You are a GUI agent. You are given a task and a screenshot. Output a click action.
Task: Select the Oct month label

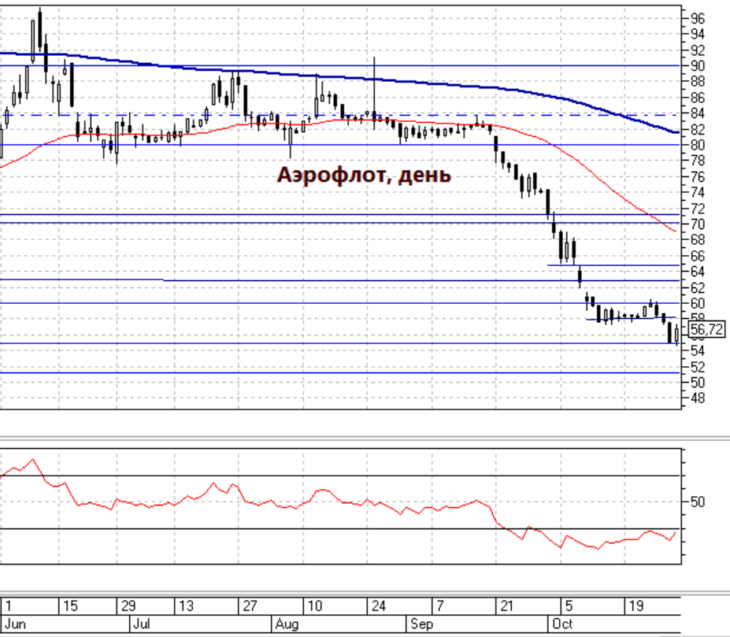pyautogui.click(x=561, y=624)
